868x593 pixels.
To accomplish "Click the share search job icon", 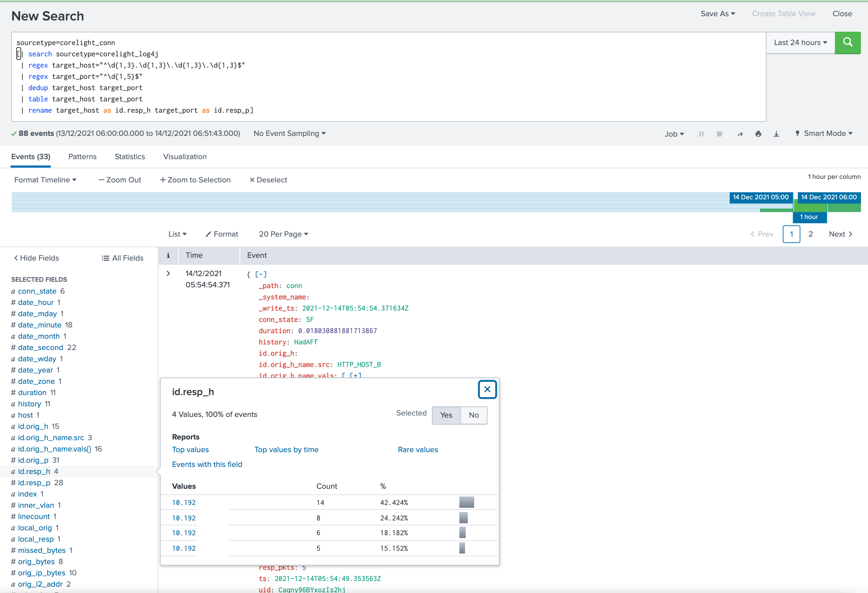I will click(740, 134).
